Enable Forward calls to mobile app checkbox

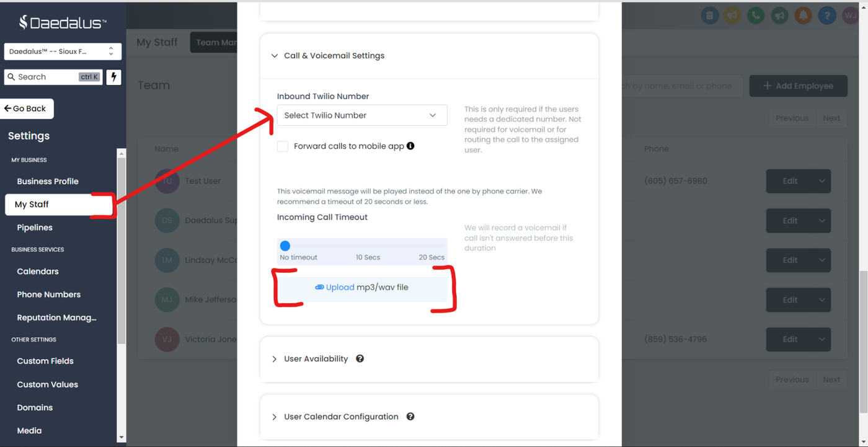(x=283, y=146)
